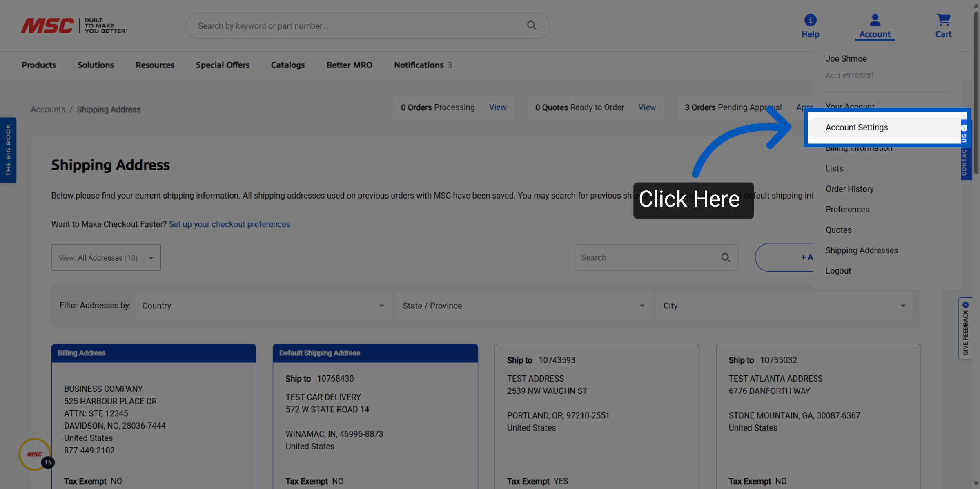Select Preferences in account menu
Image resolution: width=980 pixels, height=489 pixels.
point(847,209)
